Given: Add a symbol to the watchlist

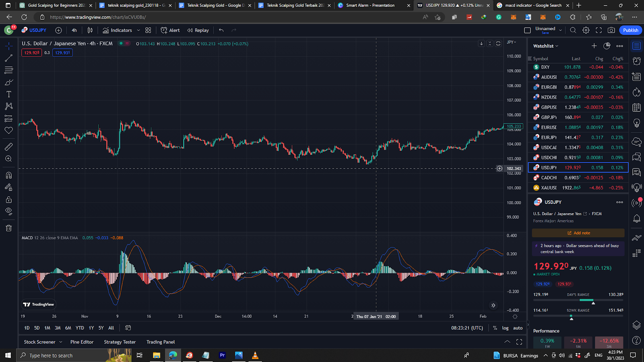Looking at the screenshot, I should coord(594,46).
